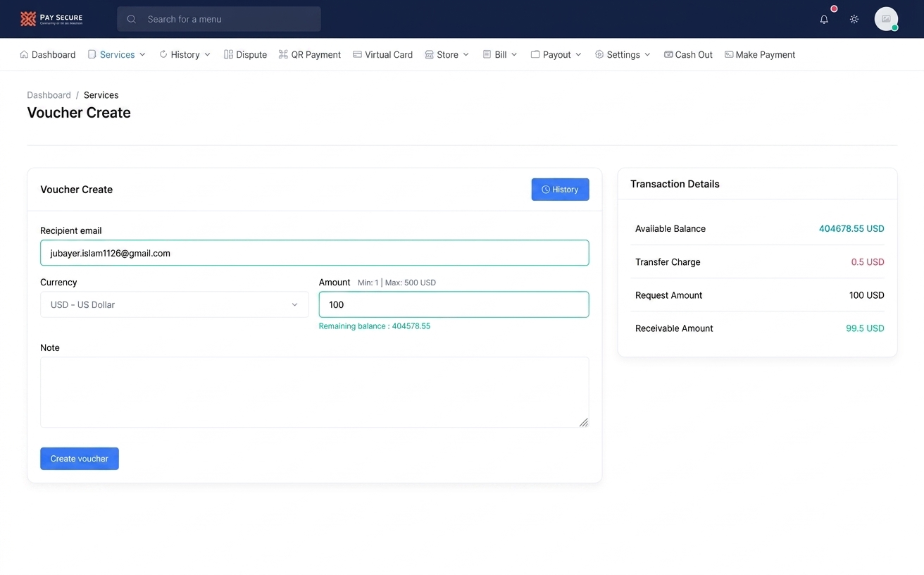Open the Cash Out menu item
924x575 pixels.
(x=688, y=54)
